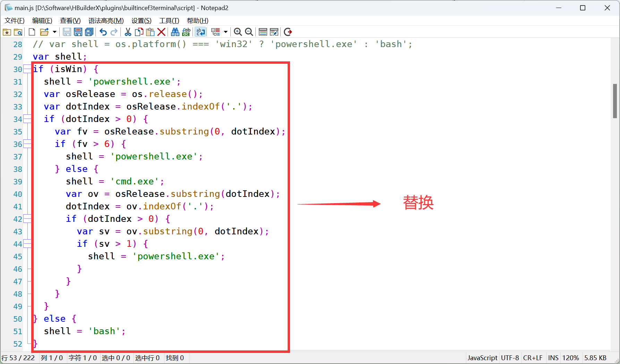Click the greyed Save icon
This screenshot has width=620, height=364.
(67, 32)
